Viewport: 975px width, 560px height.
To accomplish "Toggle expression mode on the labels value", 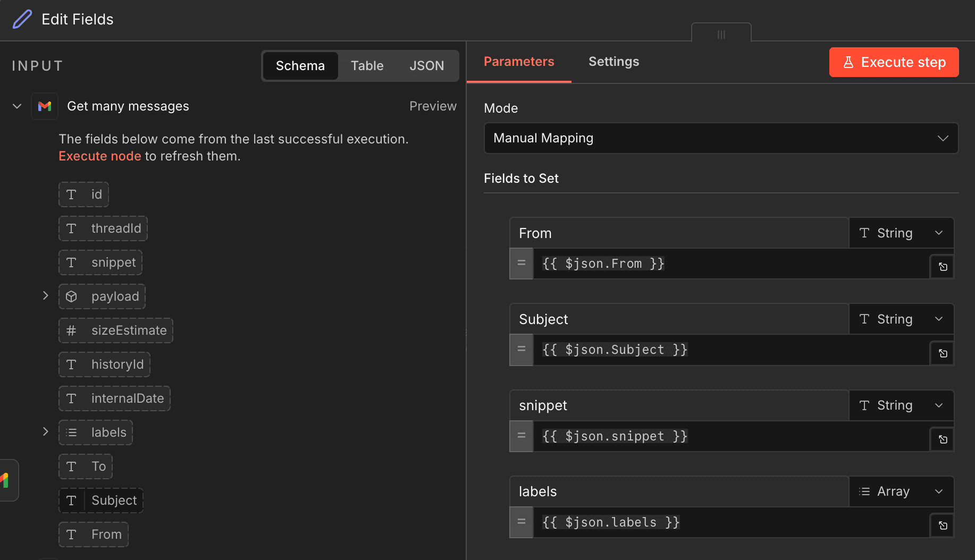I will [x=521, y=522].
